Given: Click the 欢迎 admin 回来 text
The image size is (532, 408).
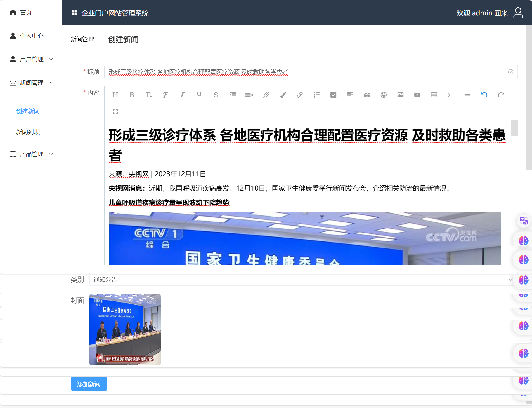Looking at the screenshot, I should [482, 13].
